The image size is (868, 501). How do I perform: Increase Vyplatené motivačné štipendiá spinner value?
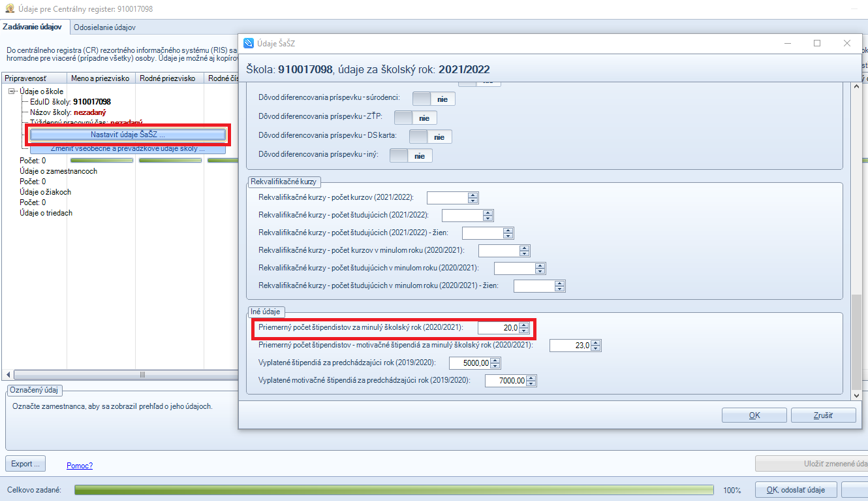click(531, 378)
